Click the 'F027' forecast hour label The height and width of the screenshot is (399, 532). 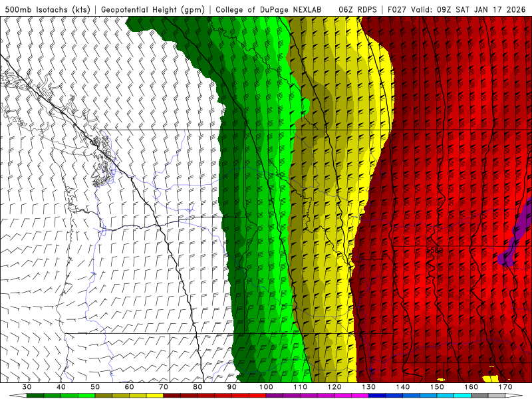(x=397, y=10)
